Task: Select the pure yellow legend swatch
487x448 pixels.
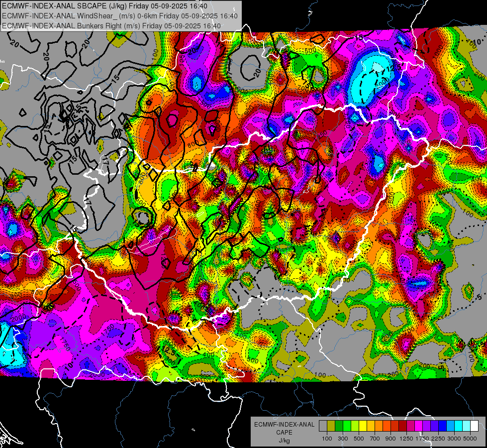Action: coord(363,426)
